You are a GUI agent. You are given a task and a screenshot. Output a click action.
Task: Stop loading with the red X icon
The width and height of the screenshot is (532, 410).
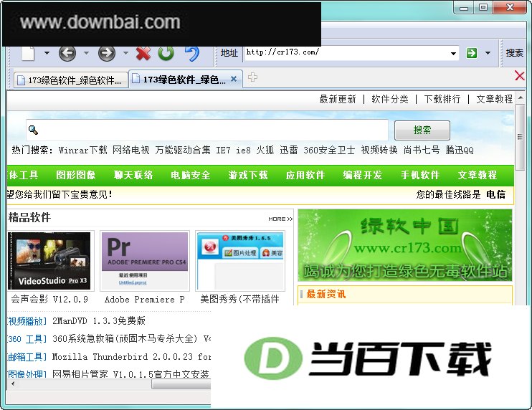click(143, 53)
